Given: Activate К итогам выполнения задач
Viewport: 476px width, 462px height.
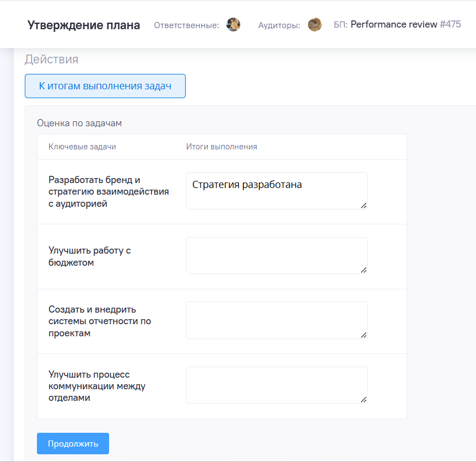Looking at the screenshot, I should click(105, 86).
